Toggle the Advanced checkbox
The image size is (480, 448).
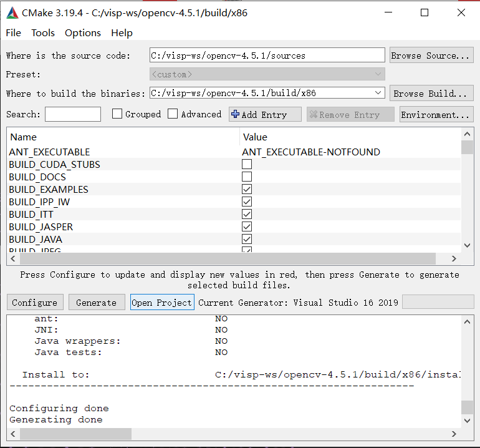point(173,114)
